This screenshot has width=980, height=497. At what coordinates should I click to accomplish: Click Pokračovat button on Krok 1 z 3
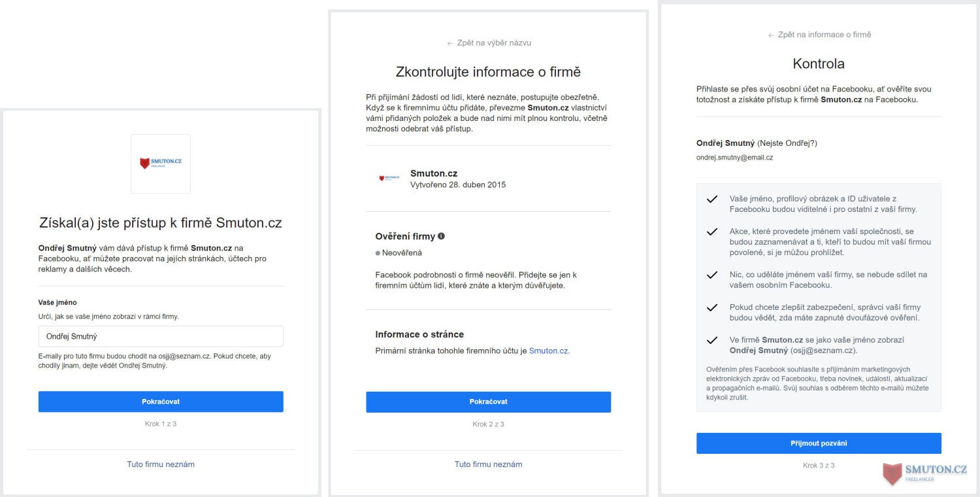click(161, 402)
